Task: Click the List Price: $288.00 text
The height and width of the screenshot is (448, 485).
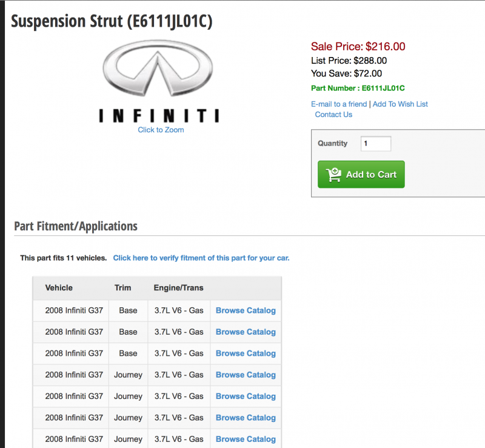Action: coord(349,61)
